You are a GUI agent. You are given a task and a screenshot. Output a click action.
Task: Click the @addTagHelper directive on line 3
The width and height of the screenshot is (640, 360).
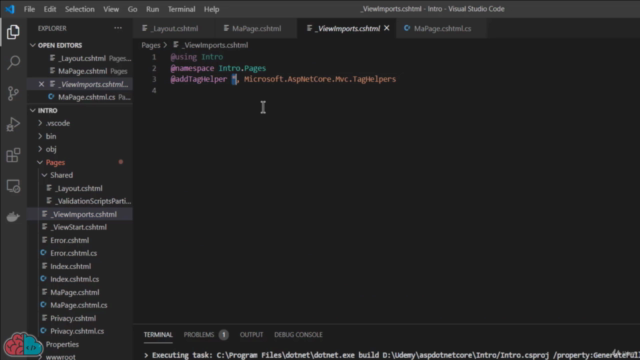[x=199, y=79]
